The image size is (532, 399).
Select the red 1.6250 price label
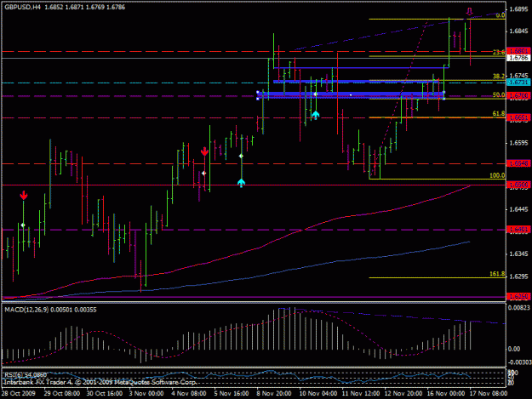pos(518,296)
